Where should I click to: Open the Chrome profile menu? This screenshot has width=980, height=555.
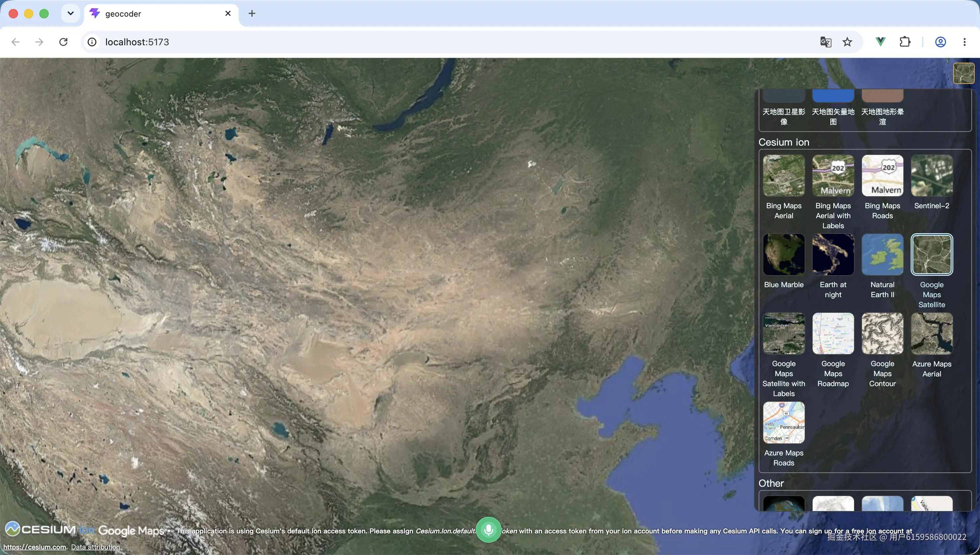click(940, 42)
